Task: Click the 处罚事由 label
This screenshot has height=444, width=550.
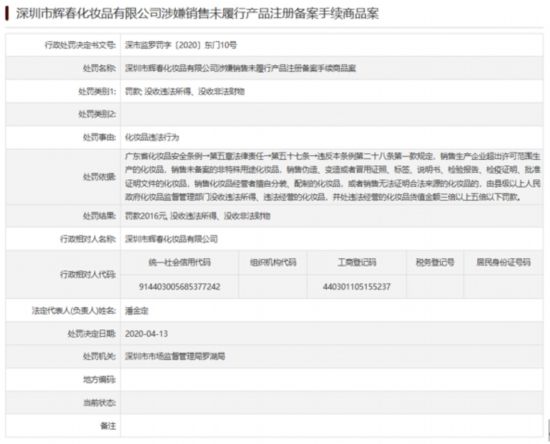Action: (99, 137)
